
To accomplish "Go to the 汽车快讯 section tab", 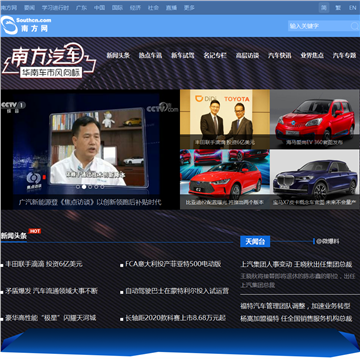I will coord(280,56).
